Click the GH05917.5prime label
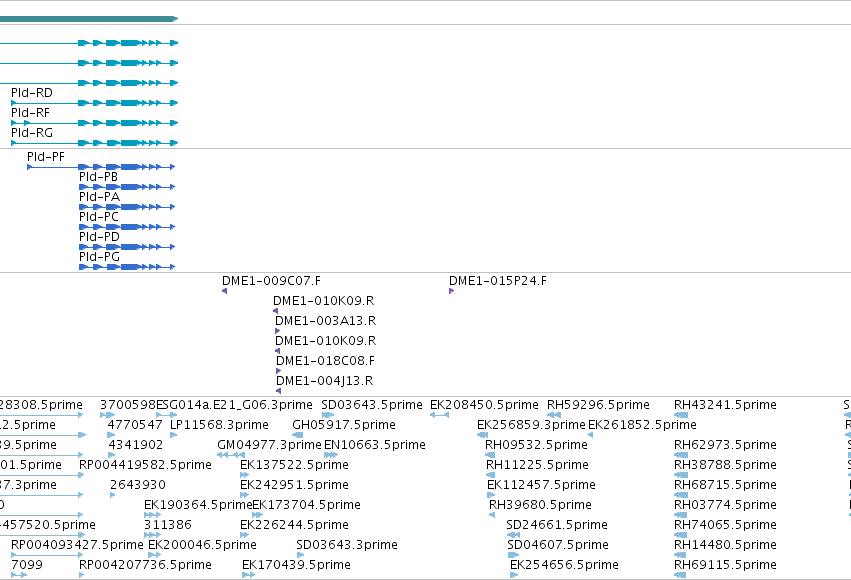851x580 pixels. click(344, 425)
